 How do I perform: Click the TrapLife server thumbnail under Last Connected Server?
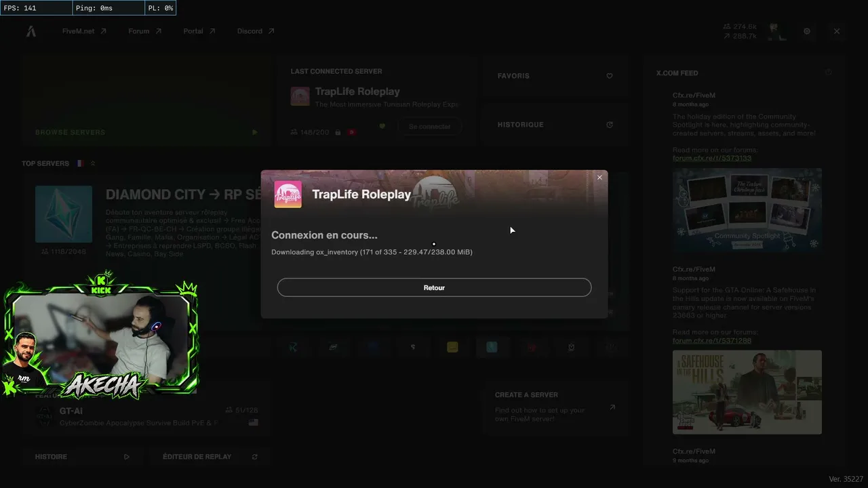pyautogui.click(x=300, y=96)
